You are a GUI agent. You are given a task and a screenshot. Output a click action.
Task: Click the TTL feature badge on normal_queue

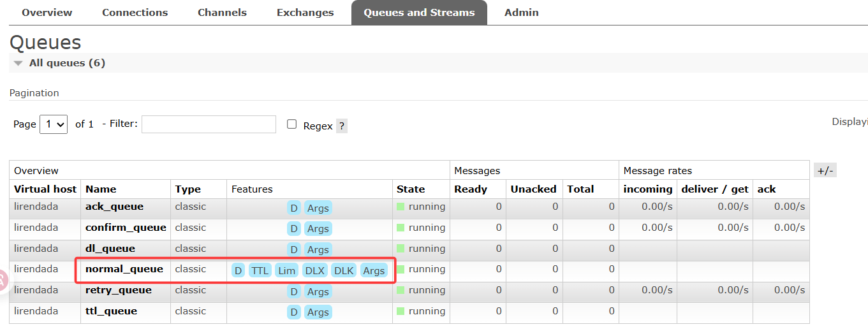coord(260,270)
